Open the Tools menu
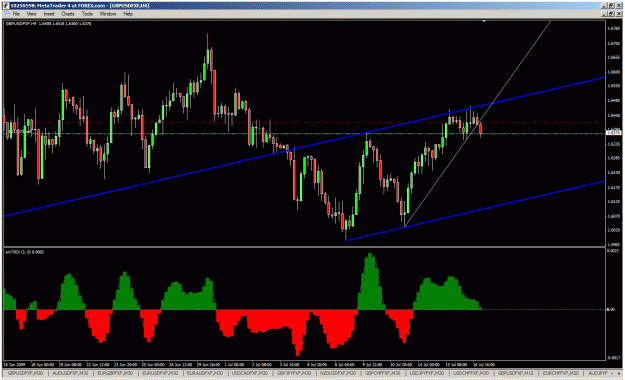Viewport: 625px width, 380px height. [87, 14]
